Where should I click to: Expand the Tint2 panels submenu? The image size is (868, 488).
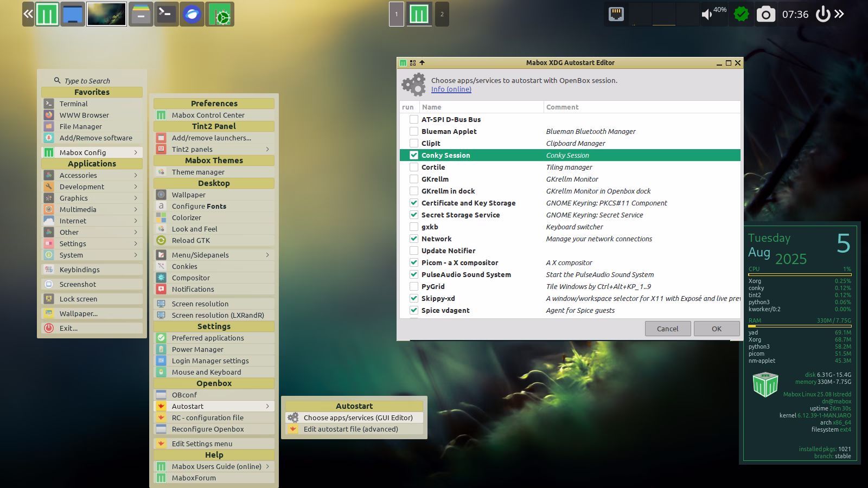214,149
